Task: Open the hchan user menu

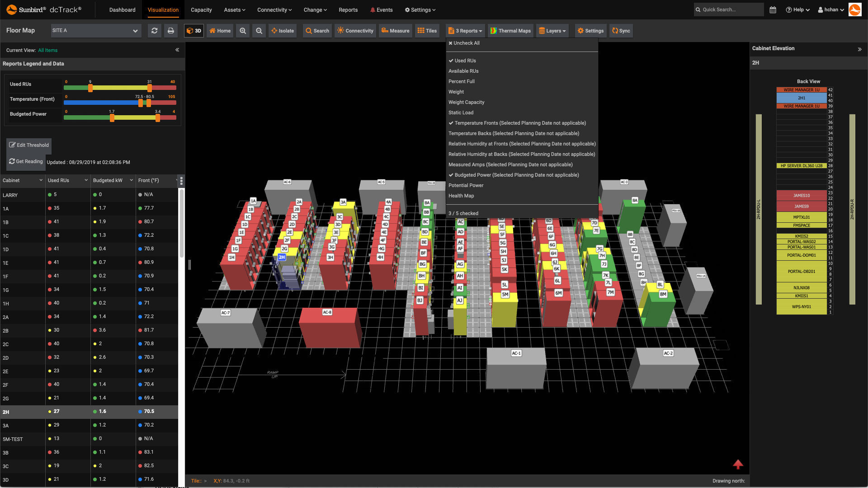Action: pyautogui.click(x=831, y=9)
